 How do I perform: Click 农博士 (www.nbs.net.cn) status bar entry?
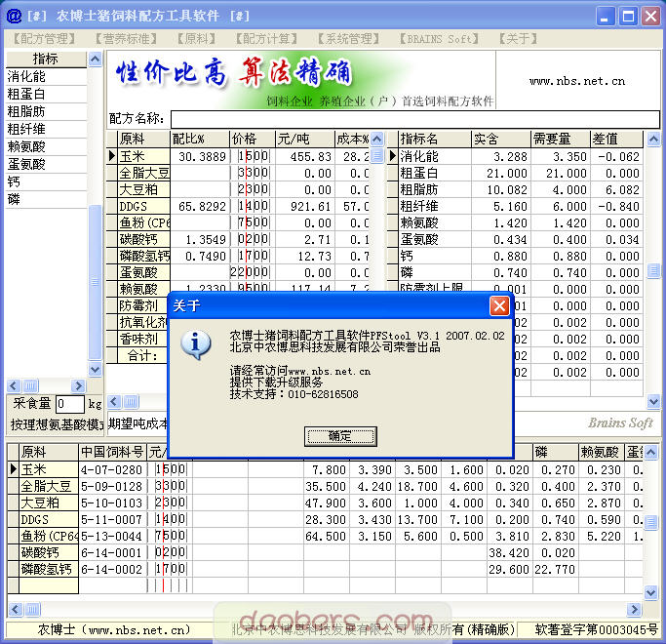click(113, 629)
